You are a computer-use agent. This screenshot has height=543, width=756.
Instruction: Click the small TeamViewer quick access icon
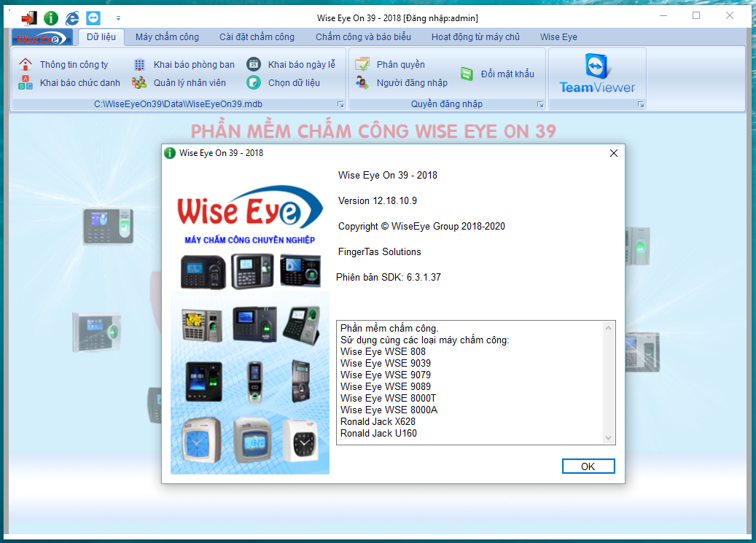coord(93,17)
